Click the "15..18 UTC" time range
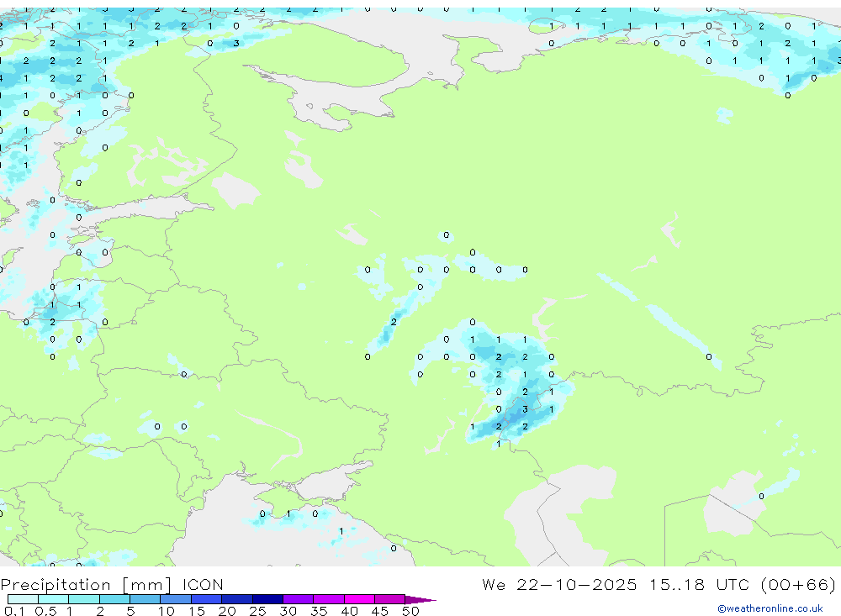Viewport: 841px width, 616px height. pos(699,584)
